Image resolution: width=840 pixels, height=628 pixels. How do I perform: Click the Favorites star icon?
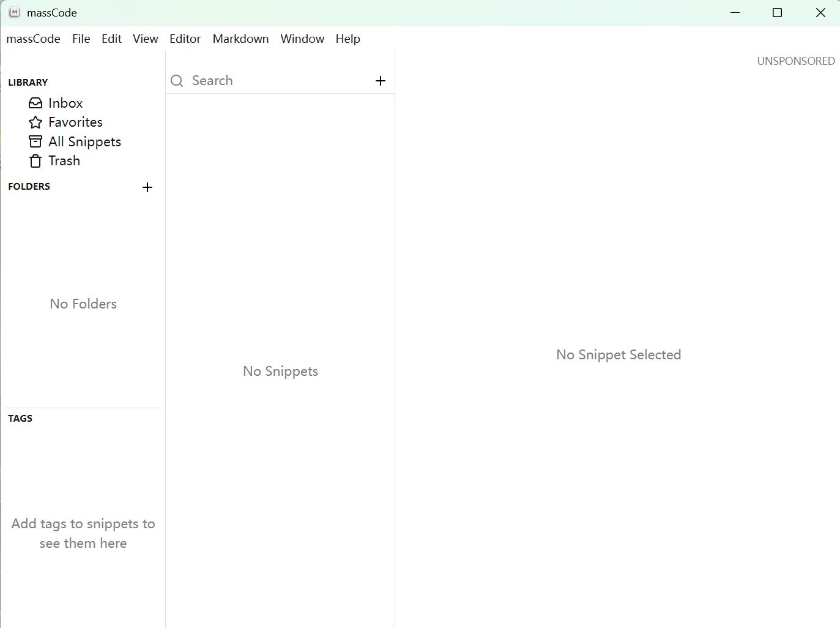(35, 122)
